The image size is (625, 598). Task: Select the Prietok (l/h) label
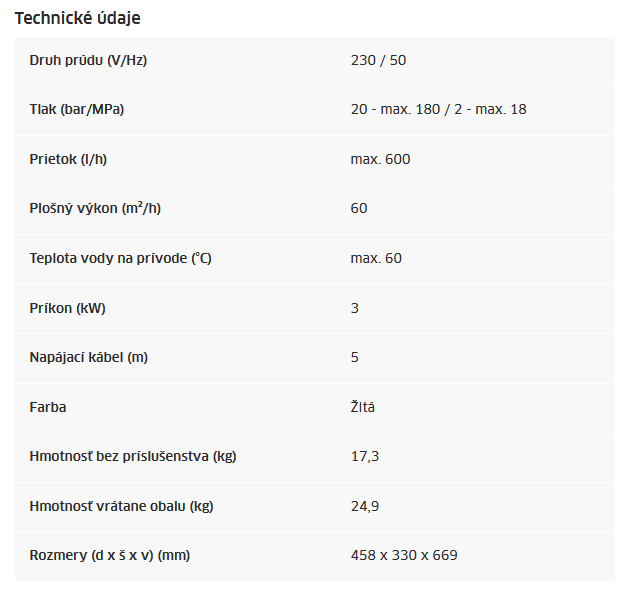[68, 159]
